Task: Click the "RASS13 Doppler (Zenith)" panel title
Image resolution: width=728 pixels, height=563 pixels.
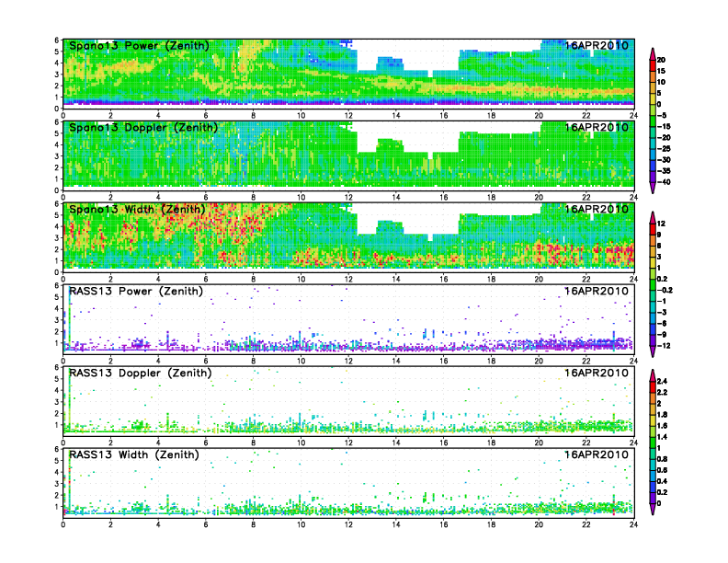Action: point(141,373)
